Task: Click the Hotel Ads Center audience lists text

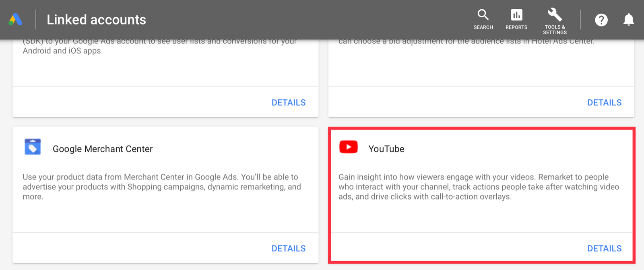Action: [466, 41]
